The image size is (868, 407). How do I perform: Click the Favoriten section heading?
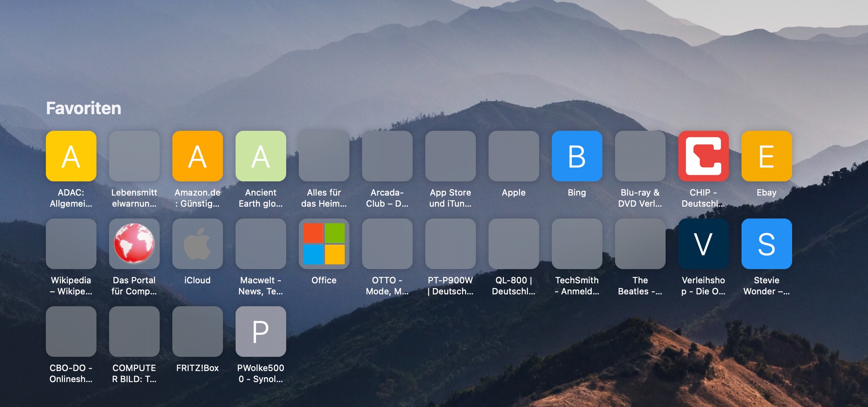coord(84,108)
